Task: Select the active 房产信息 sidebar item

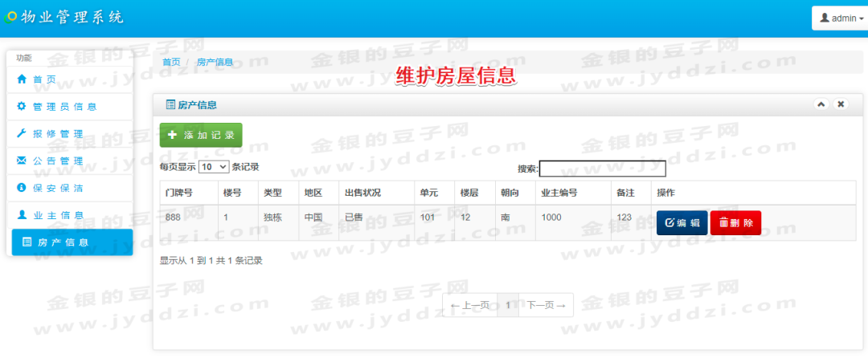Action: 72,242
